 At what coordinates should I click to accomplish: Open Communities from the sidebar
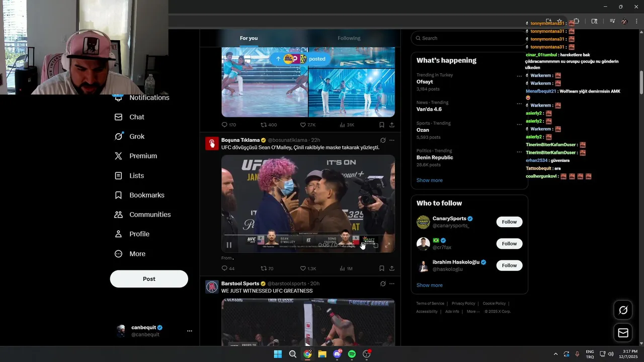pos(143,215)
